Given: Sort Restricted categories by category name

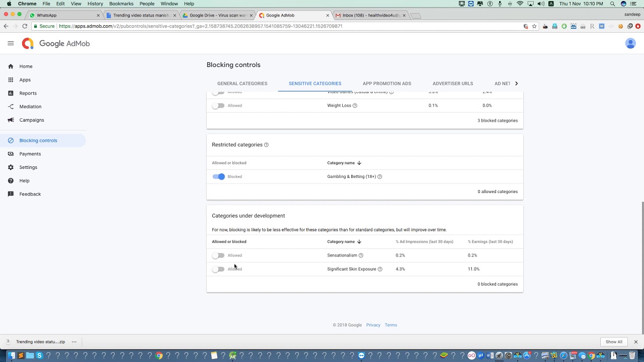Looking at the screenshot, I should tap(344, 163).
